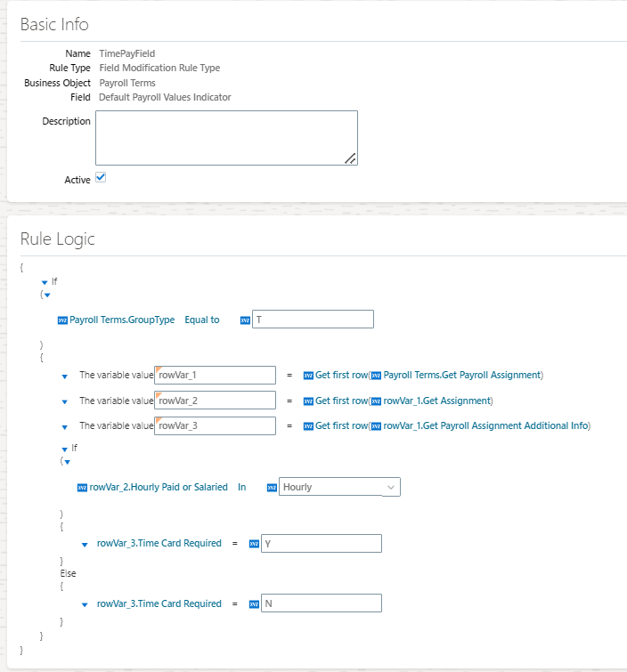Click the Payroll Terms business object value
The width and height of the screenshot is (627, 672).
point(127,83)
